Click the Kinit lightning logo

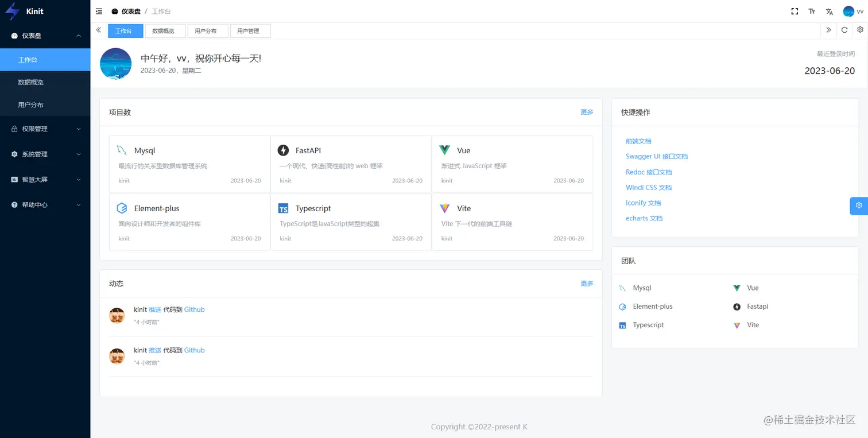coord(13,11)
